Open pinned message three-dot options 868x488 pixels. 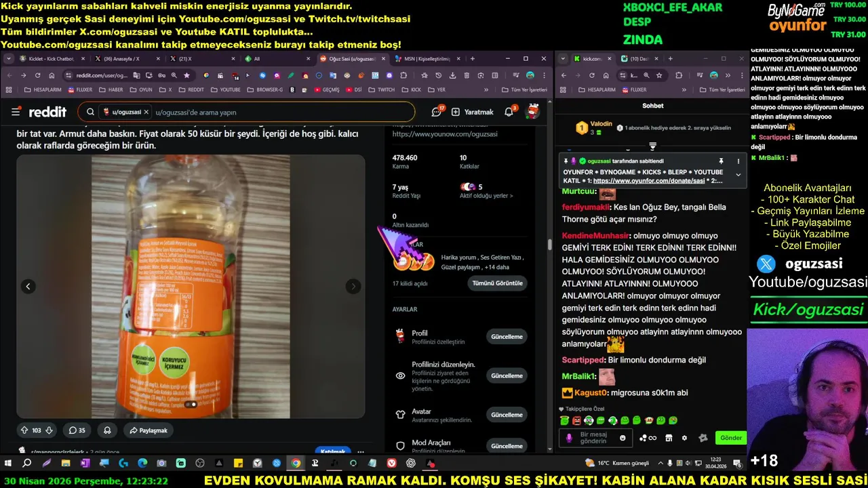pos(738,161)
